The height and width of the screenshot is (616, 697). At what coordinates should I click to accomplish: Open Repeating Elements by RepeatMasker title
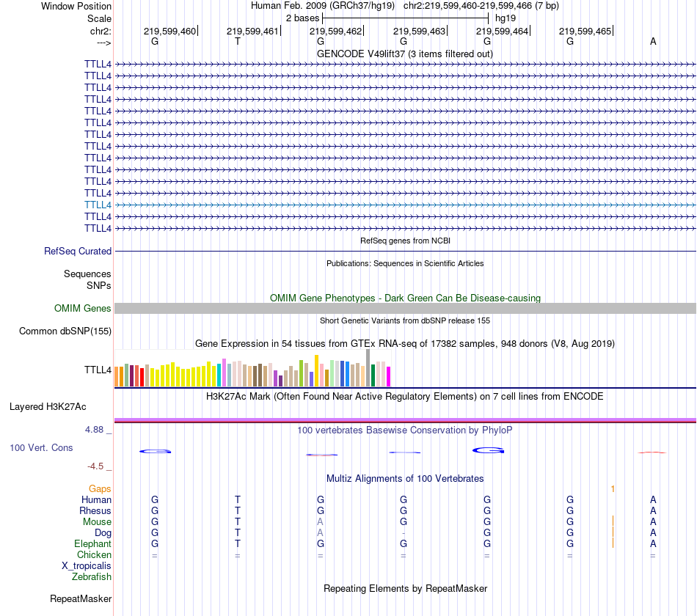click(405, 589)
